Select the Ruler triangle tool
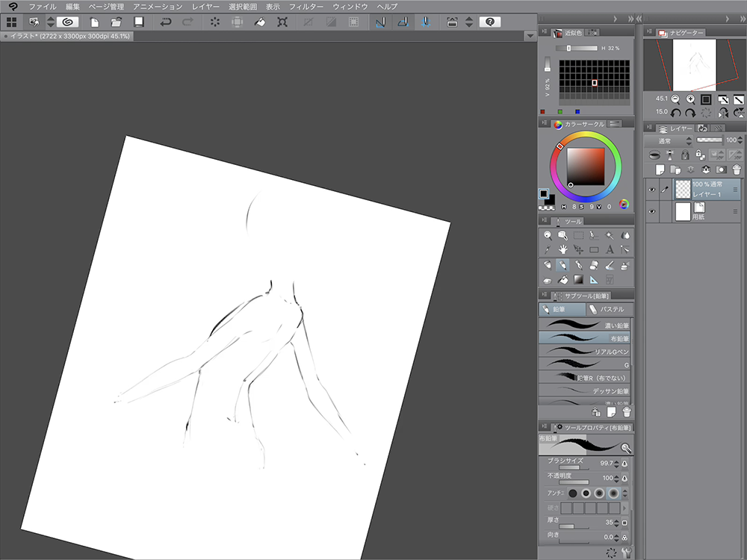 594,279
